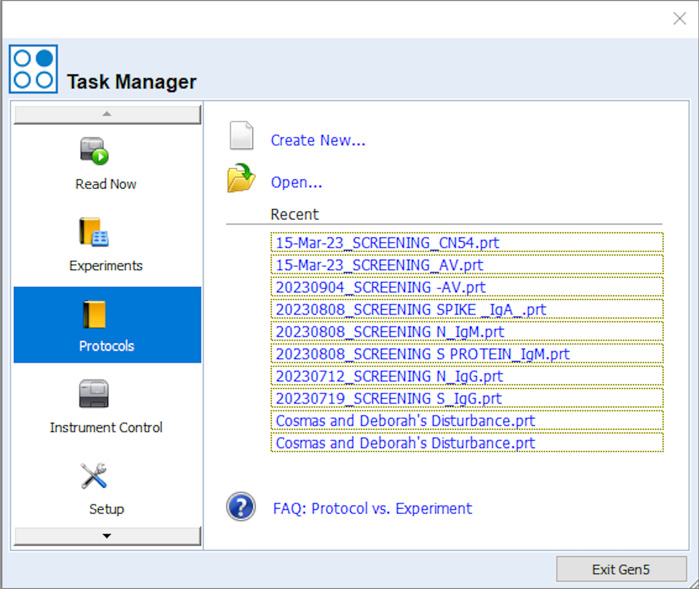Click the Task Manager four-circle logo
Screen dimensions: 699x589
33,69
